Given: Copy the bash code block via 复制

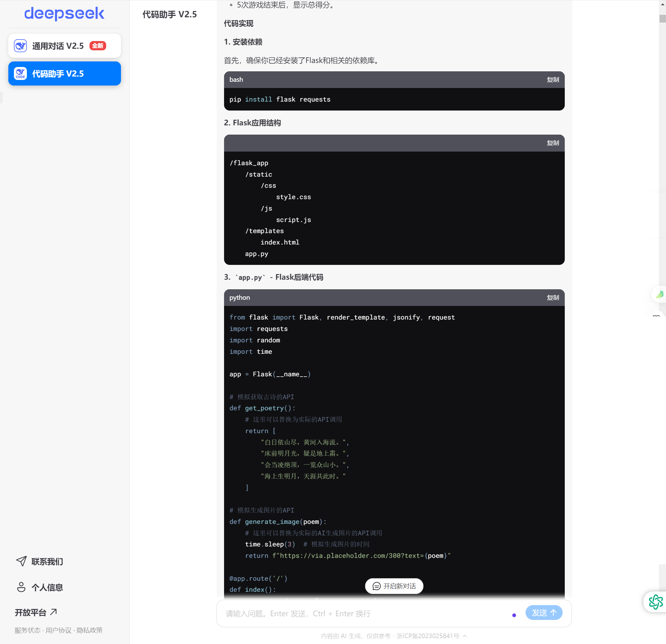Looking at the screenshot, I should pyautogui.click(x=552, y=80).
